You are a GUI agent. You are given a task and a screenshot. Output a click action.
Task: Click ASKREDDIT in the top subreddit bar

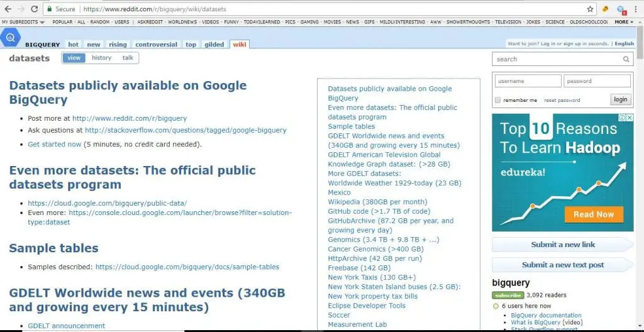150,22
